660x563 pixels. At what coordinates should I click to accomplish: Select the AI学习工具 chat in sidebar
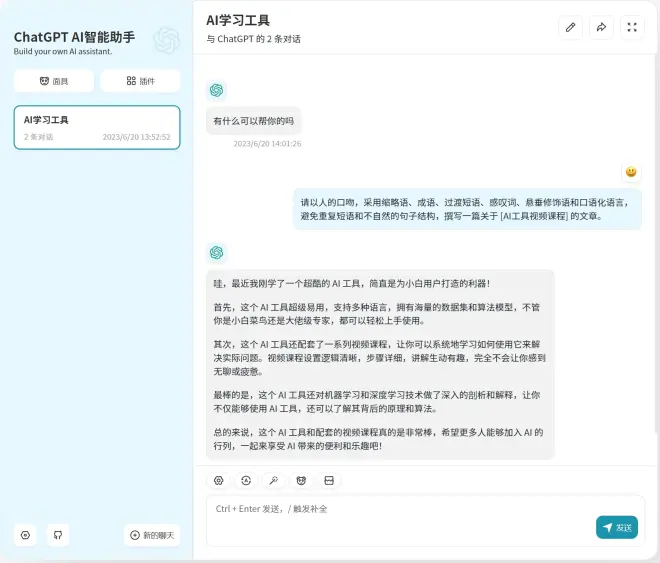pos(97,127)
